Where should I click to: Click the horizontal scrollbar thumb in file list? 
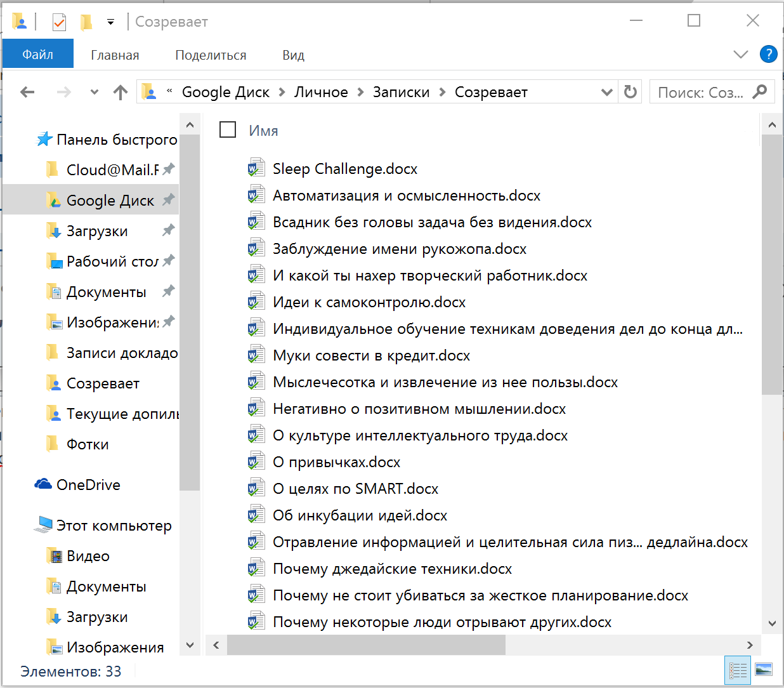366,645
